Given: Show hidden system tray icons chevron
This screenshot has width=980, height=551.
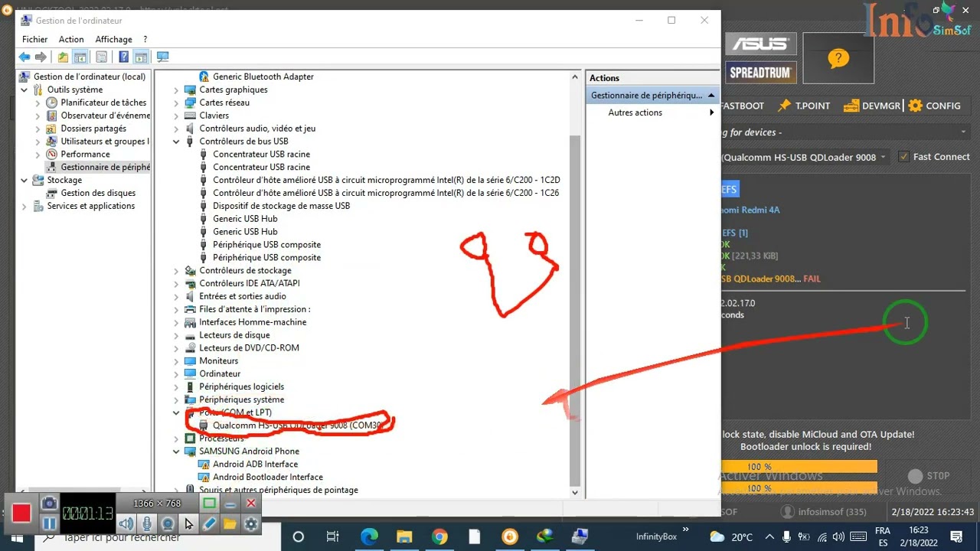Looking at the screenshot, I should [x=768, y=536].
